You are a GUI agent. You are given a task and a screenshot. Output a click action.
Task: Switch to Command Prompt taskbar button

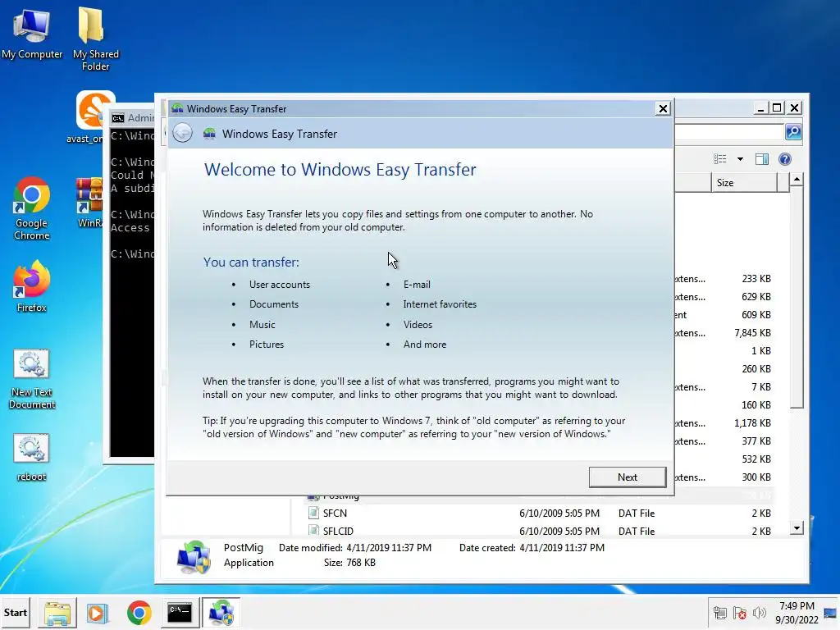(180, 613)
